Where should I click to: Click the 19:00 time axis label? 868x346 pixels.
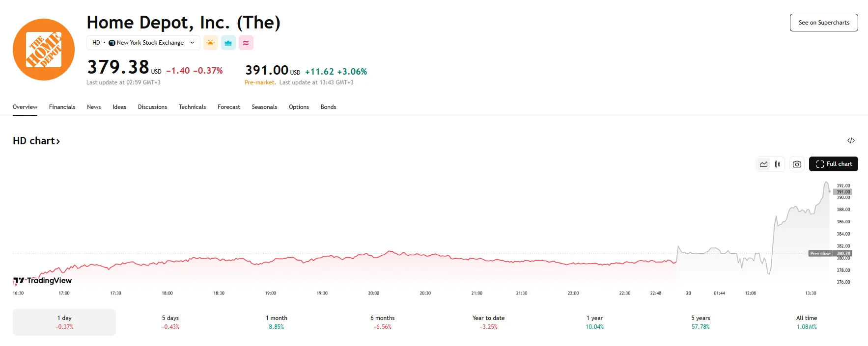coord(271,293)
